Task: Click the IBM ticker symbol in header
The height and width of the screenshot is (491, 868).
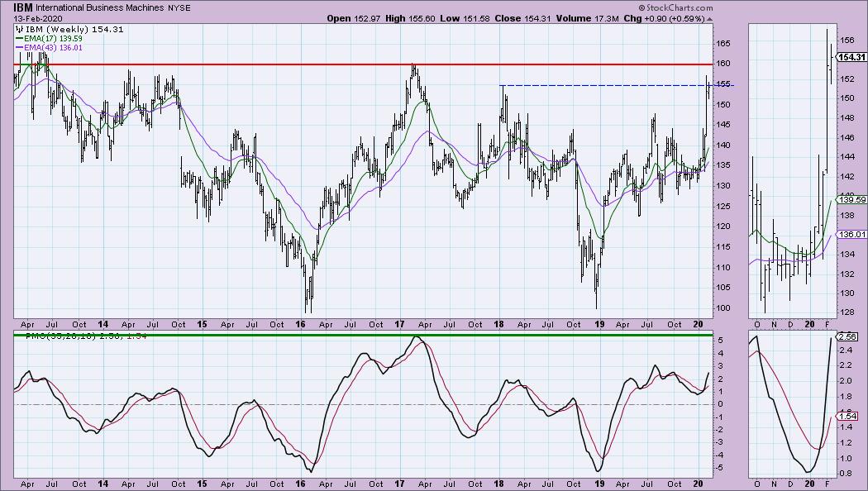Action: pos(23,7)
